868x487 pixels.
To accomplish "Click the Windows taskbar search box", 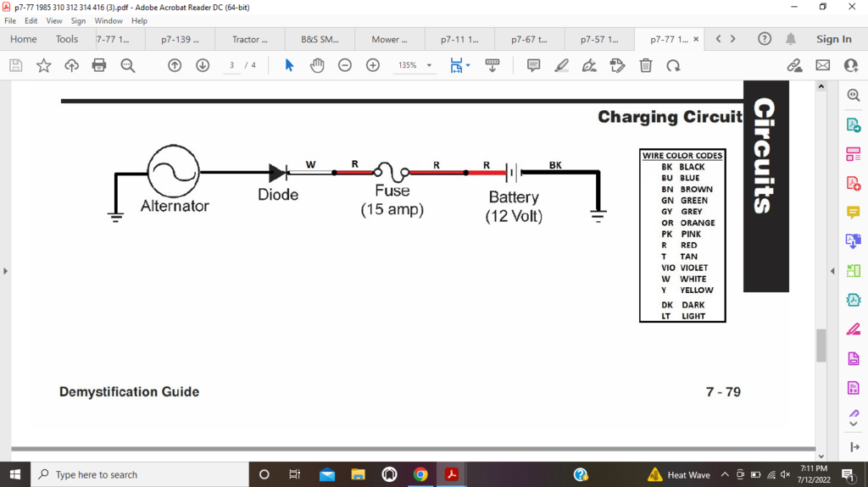I will point(140,474).
